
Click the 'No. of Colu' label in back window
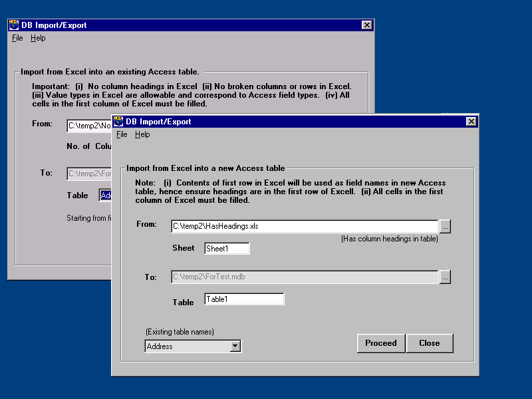tap(89, 146)
